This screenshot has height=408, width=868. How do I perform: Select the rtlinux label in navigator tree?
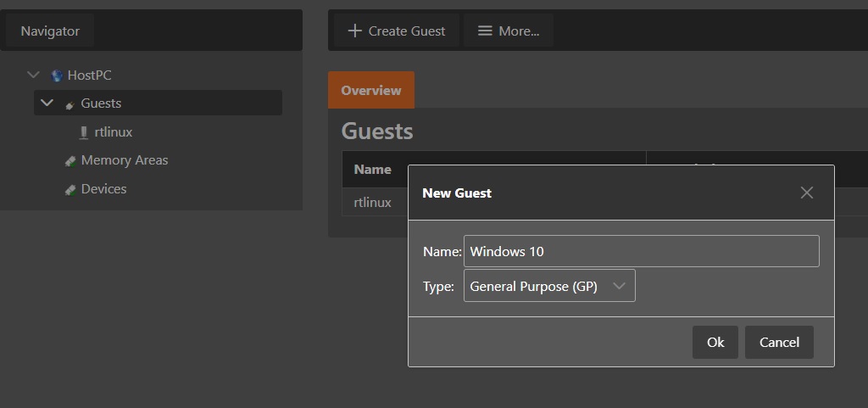[114, 132]
